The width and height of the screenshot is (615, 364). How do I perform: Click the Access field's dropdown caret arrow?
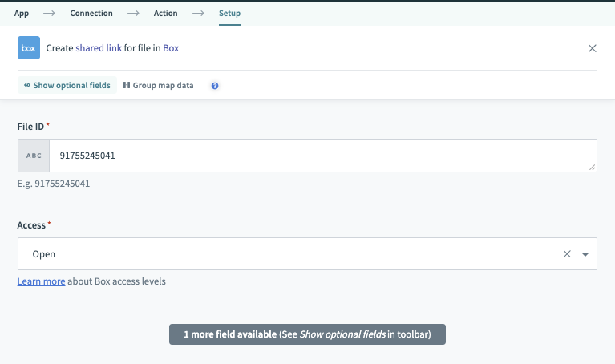pyautogui.click(x=585, y=254)
